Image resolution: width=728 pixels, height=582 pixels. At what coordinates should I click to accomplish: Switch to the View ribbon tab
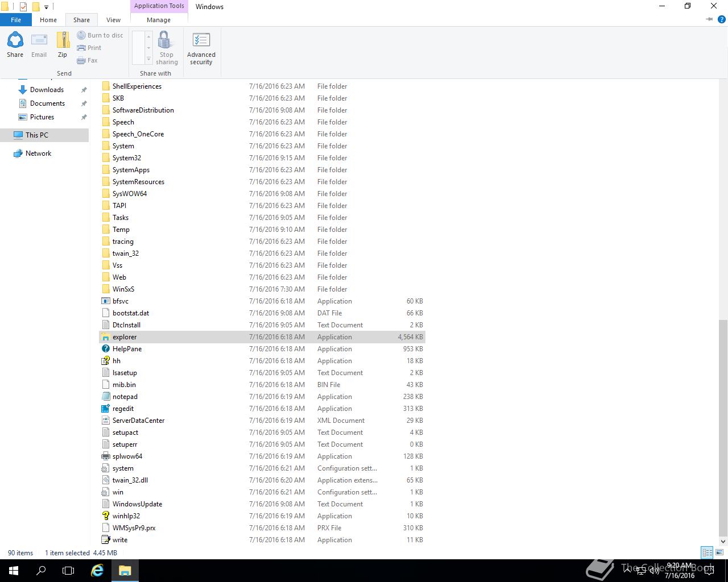point(113,20)
